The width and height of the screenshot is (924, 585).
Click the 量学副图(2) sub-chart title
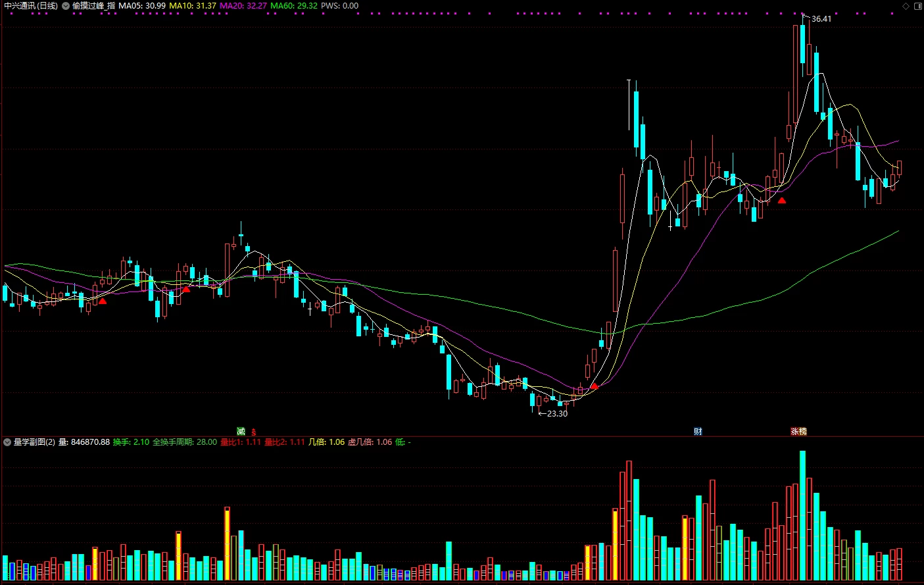click(x=34, y=442)
